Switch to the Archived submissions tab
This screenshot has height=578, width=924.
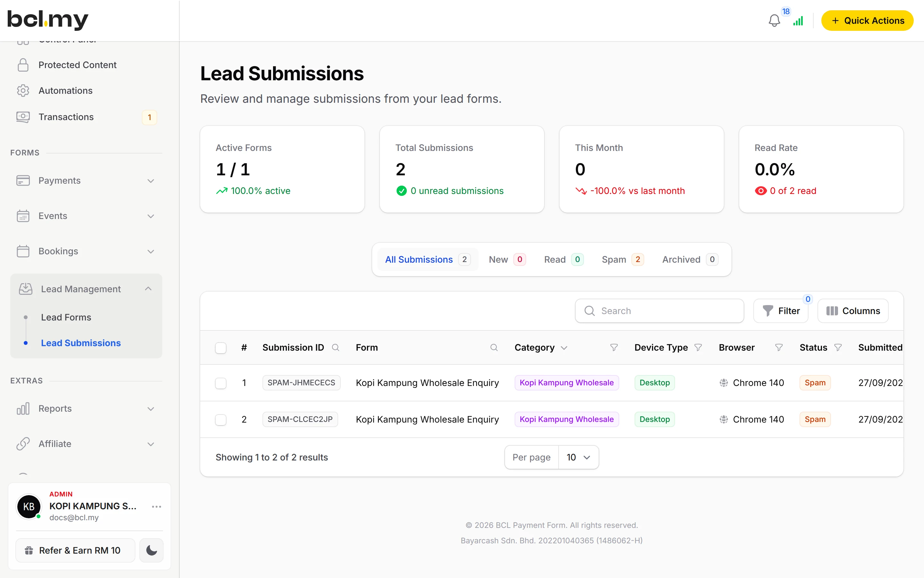pyautogui.click(x=690, y=259)
